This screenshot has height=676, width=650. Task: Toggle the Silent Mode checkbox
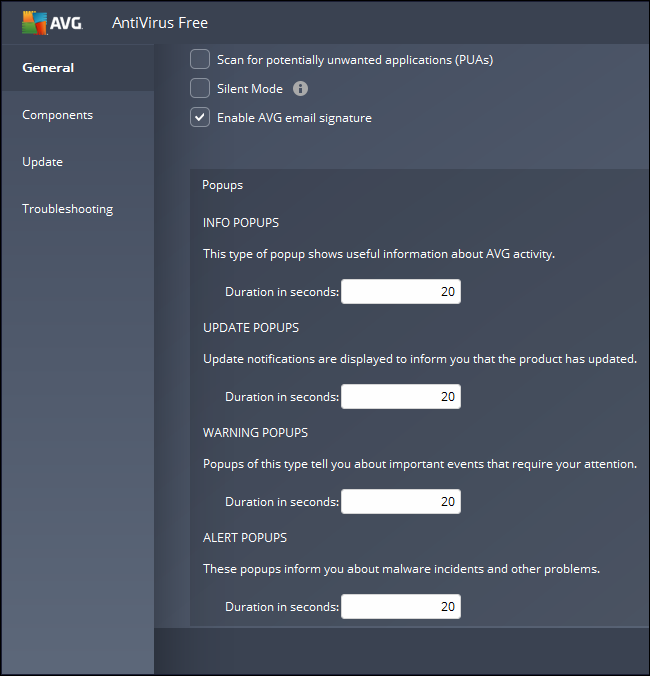[200, 88]
